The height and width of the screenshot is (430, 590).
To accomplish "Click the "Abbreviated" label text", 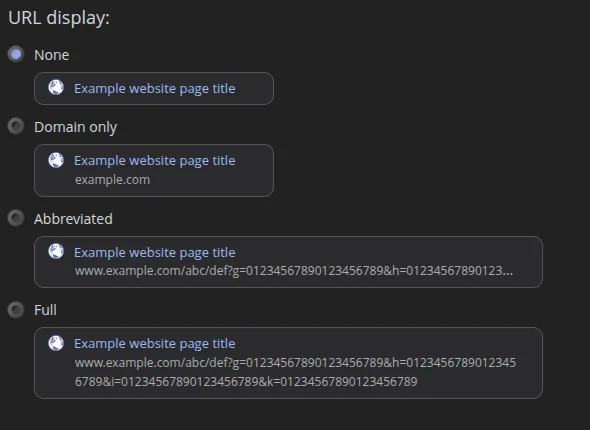I will click(x=73, y=219).
